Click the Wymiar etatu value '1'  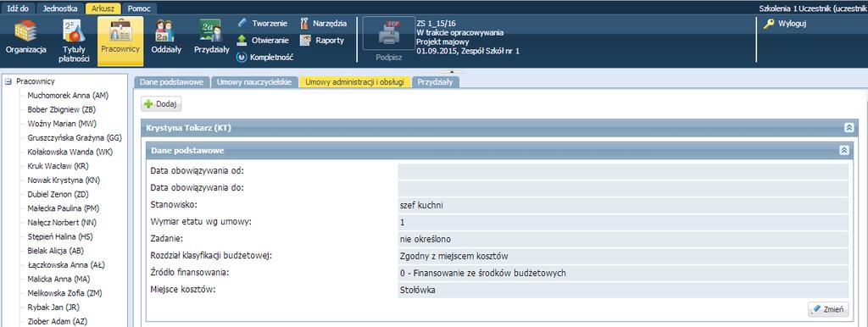pos(402,223)
